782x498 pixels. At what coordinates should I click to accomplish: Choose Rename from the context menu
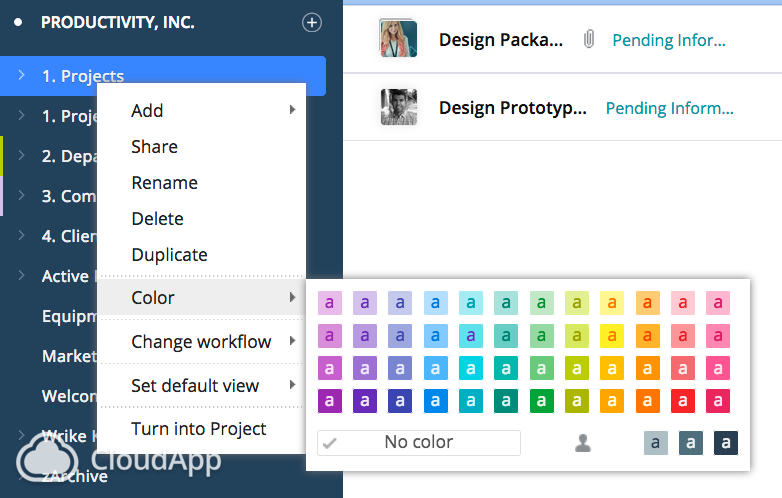pos(165,183)
